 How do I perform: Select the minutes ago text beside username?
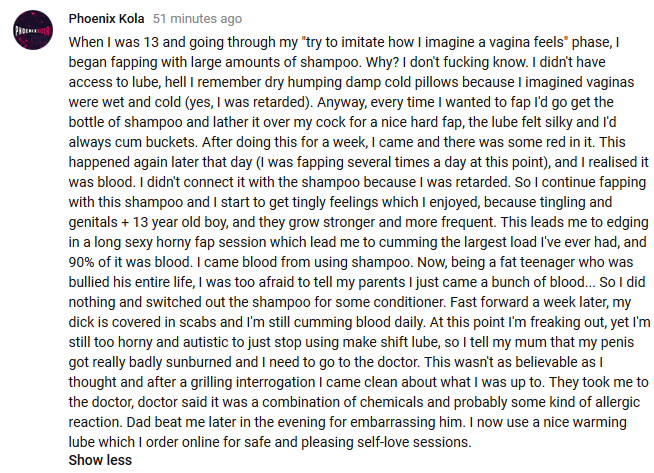(x=206, y=19)
